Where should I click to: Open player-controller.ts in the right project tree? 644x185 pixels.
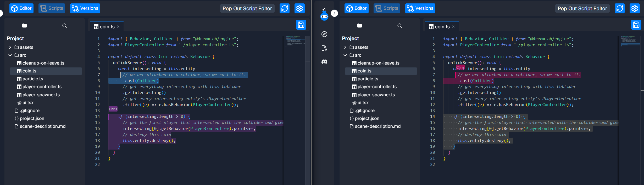tap(381, 87)
